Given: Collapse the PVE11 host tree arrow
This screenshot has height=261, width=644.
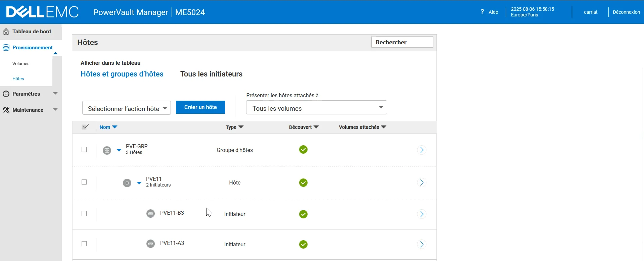Looking at the screenshot, I should pos(139,183).
